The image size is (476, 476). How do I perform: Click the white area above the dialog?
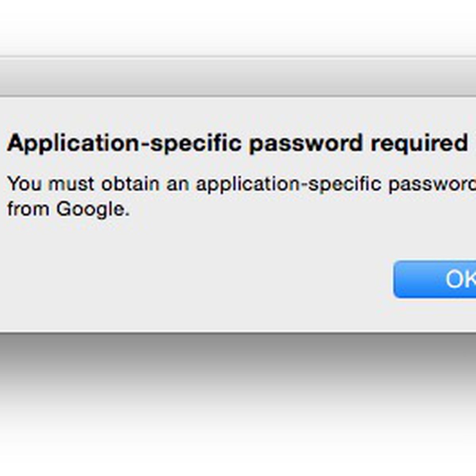[x=238, y=28]
